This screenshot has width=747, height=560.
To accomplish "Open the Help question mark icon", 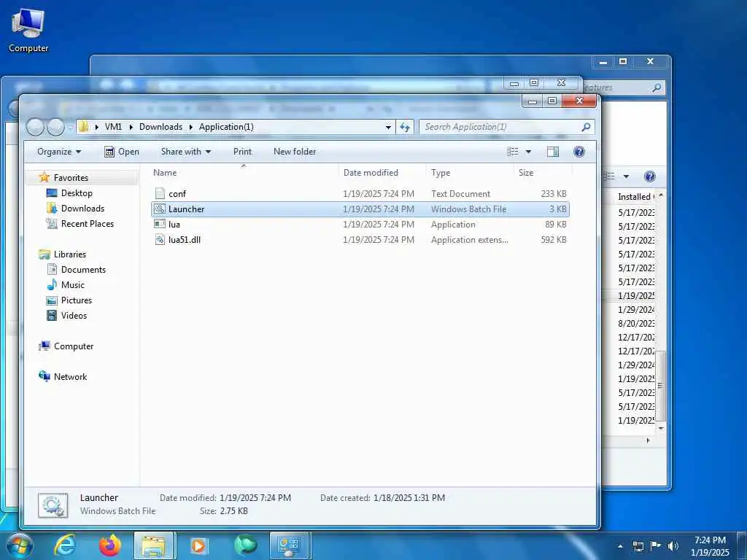I will [578, 152].
